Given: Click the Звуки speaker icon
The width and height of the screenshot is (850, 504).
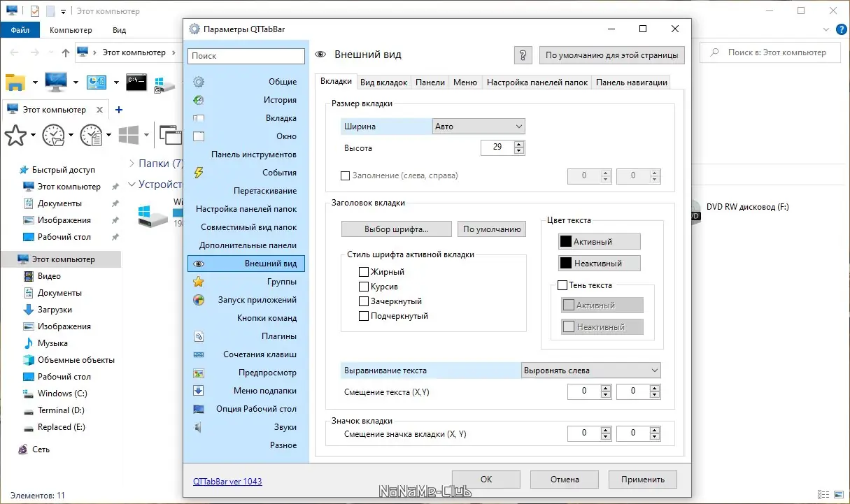Looking at the screenshot, I should [199, 427].
